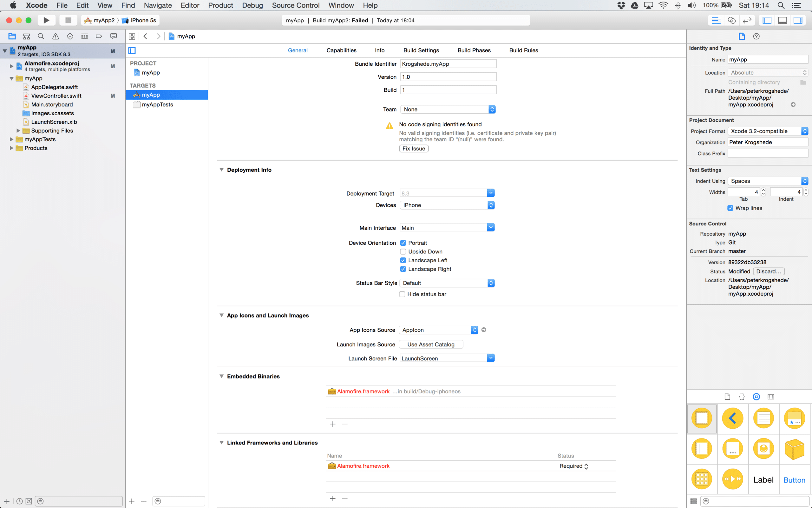
Task: Open the Product menu
Action: [x=220, y=5]
